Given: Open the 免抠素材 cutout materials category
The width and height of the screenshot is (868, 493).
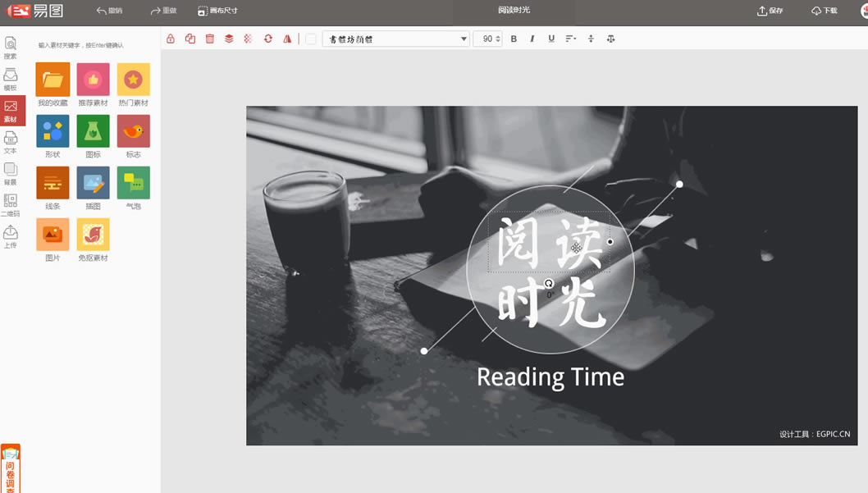Looking at the screenshot, I should coord(93,235).
